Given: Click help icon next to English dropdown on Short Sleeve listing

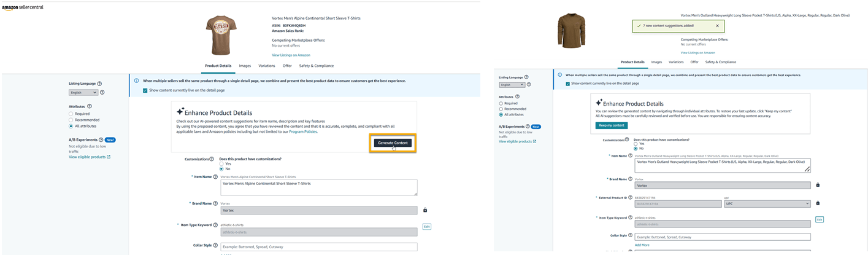Looking at the screenshot, I should 102,92.
